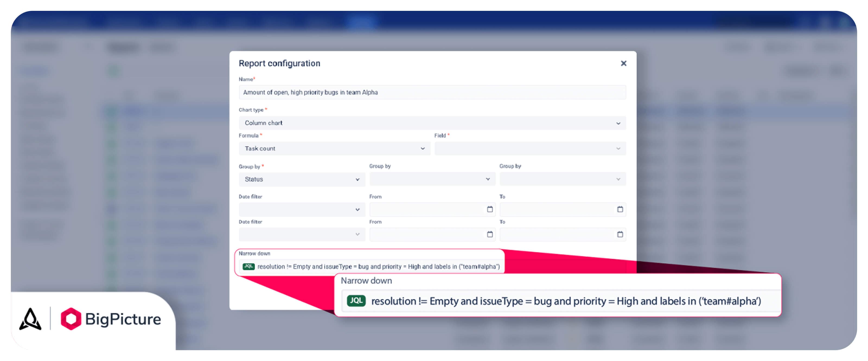The width and height of the screenshot is (868, 361).
Task: Click the second row From date field
Action: coord(432,234)
